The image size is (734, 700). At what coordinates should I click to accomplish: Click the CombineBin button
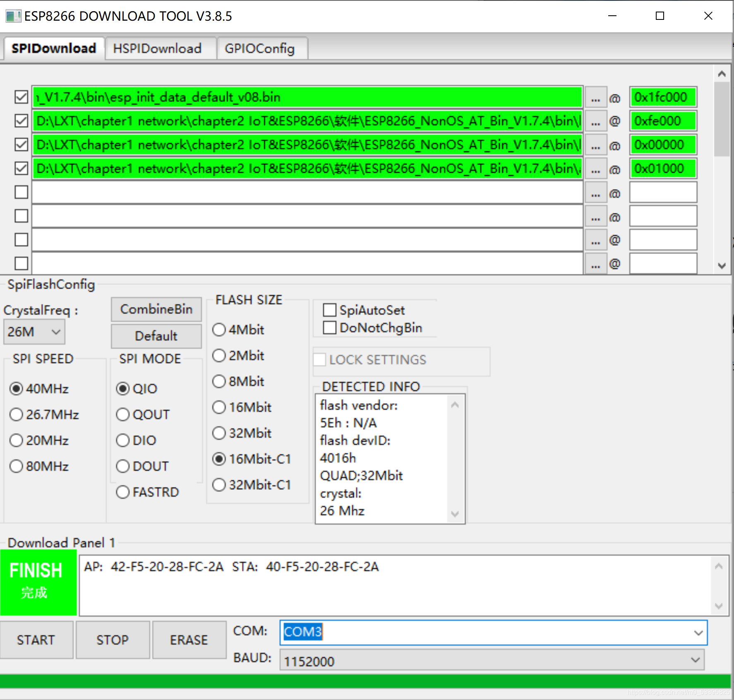156,309
